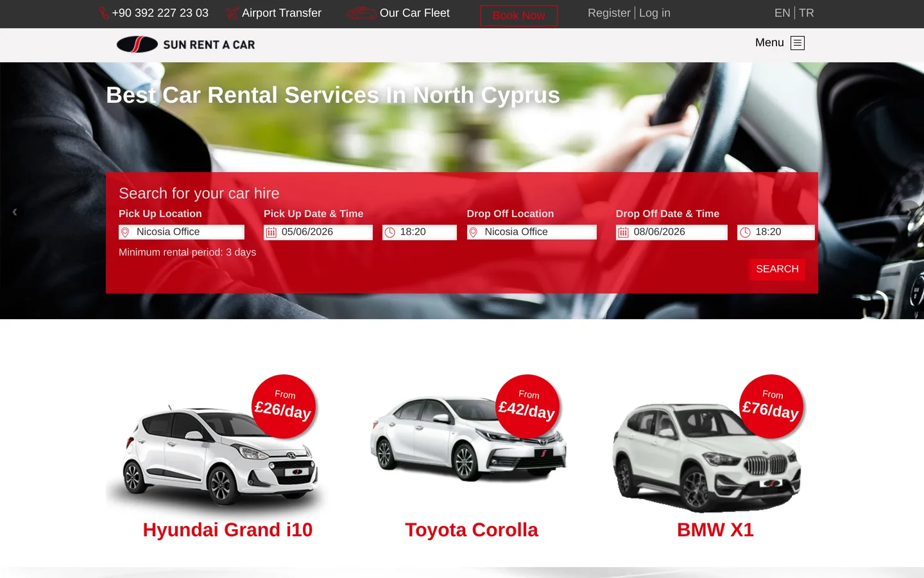924x578 pixels.
Task: Call the +90 392 227 23 03 number
Action: pyautogui.click(x=160, y=13)
